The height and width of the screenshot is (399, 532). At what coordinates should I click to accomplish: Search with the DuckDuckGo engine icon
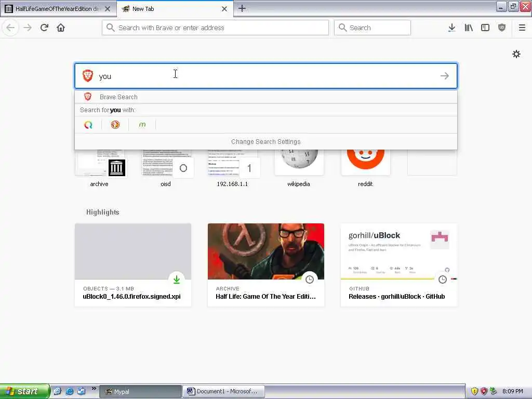point(115,125)
